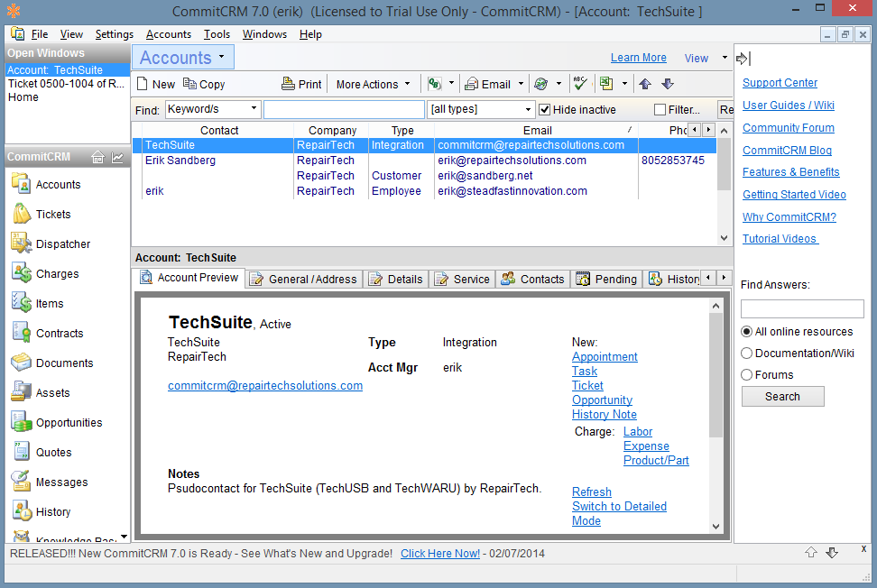
Task: Click the Email toolbar button
Action: coord(488,84)
